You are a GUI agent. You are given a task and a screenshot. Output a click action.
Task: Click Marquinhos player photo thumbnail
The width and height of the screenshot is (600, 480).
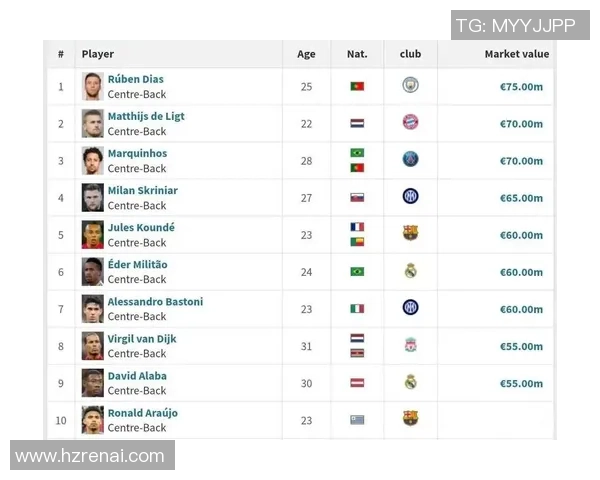[93, 160]
